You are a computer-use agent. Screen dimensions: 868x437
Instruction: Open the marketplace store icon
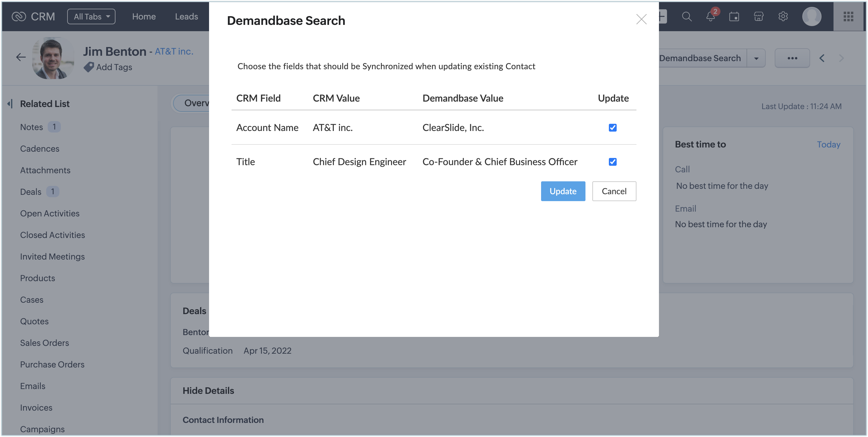pyautogui.click(x=759, y=16)
